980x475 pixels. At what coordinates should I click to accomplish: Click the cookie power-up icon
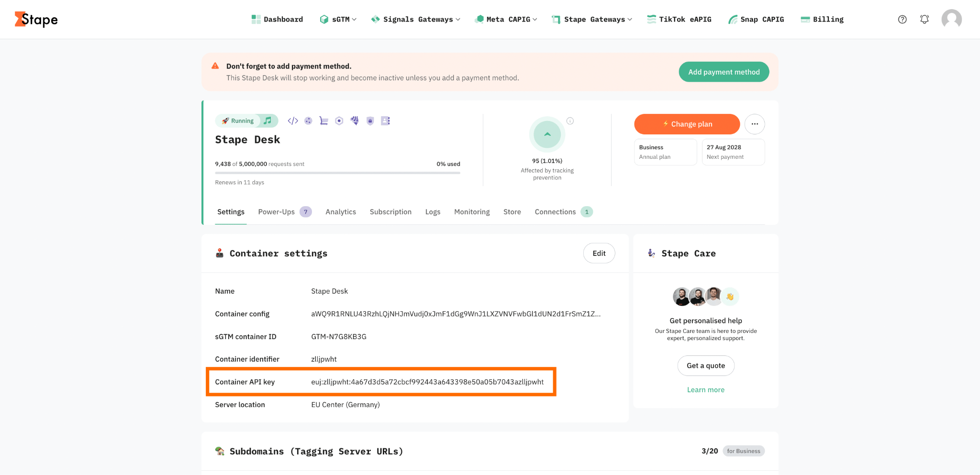pyautogui.click(x=308, y=121)
